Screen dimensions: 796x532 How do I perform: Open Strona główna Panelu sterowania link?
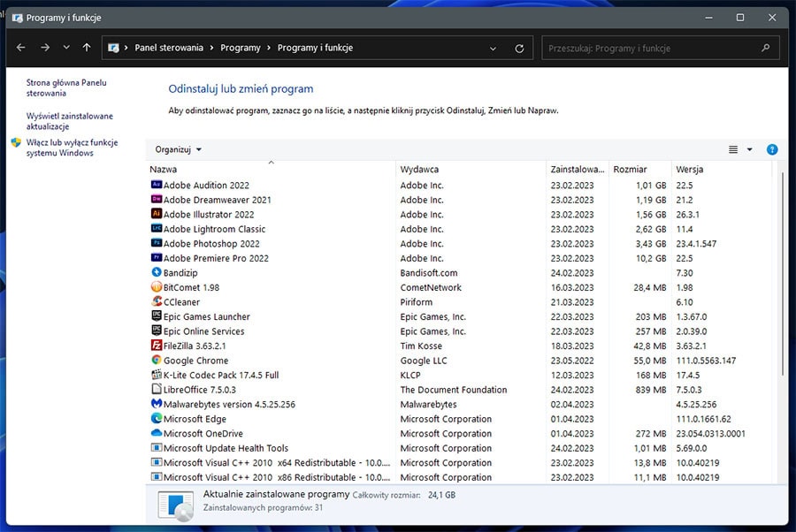coord(66,87)
